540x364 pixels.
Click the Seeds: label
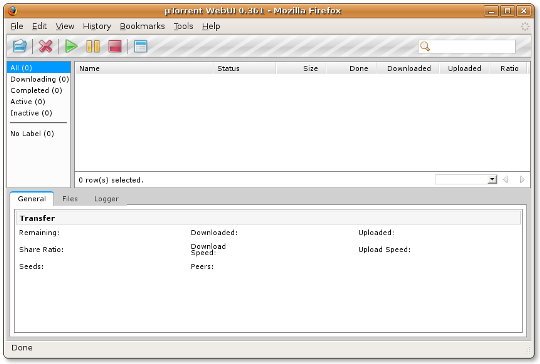(x=31, y=266)
